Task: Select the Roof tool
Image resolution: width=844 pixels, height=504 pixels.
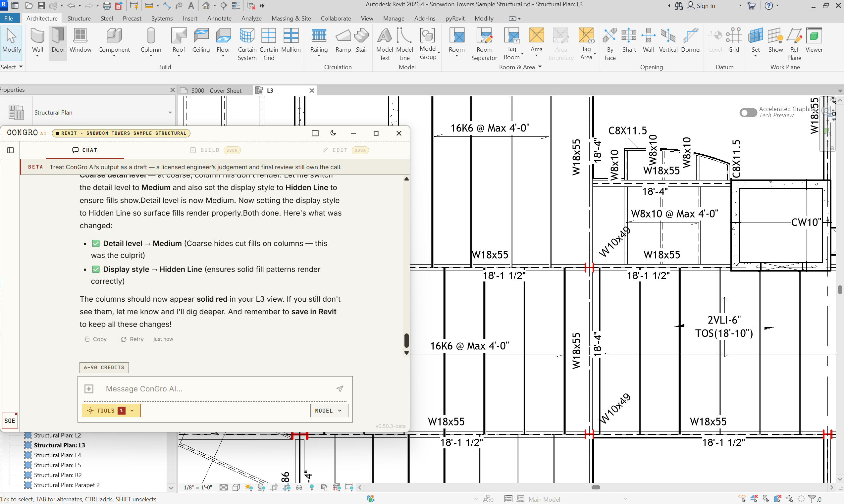Action: pyautogui.click(x=179, y=42)
